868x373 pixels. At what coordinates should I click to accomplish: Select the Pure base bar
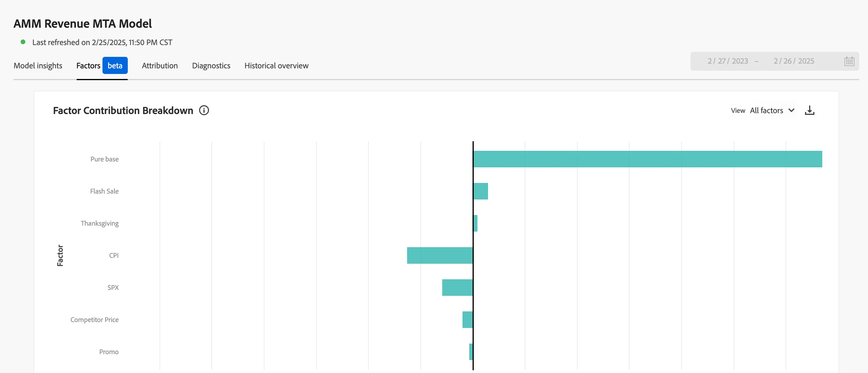[647, 159]
